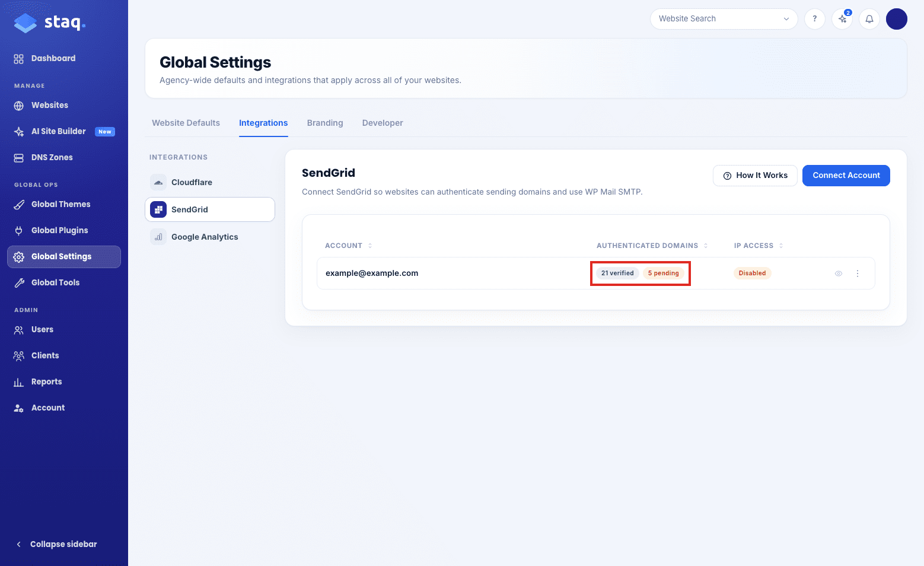924x566 pixels.
Task: Click the Users icon in sidebar
Action: (x=19, y=330)
